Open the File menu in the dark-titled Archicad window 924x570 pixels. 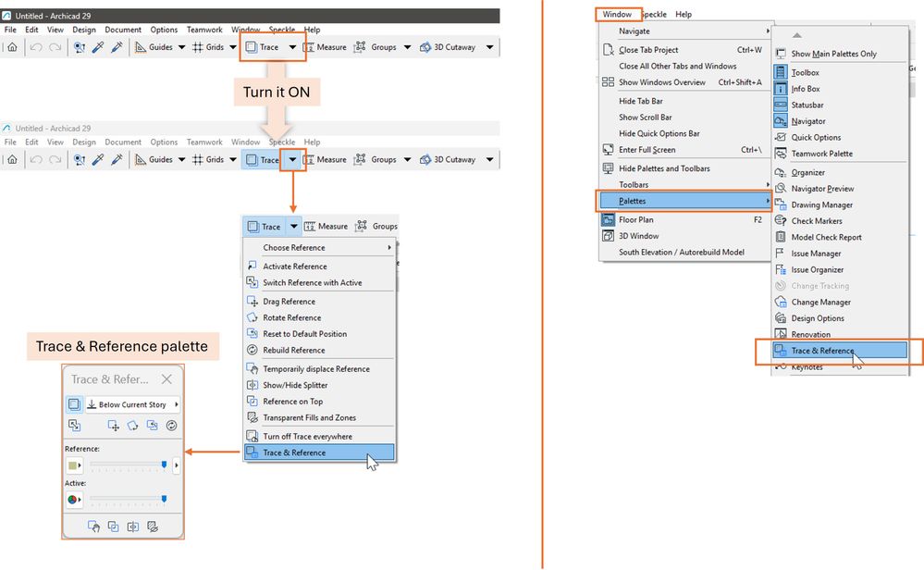coord(10,30)
